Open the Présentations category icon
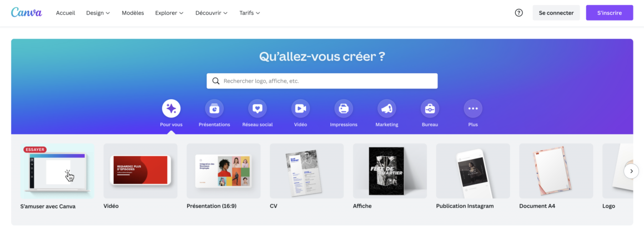This screenshot has height=230, width=644. pos(214,109)
